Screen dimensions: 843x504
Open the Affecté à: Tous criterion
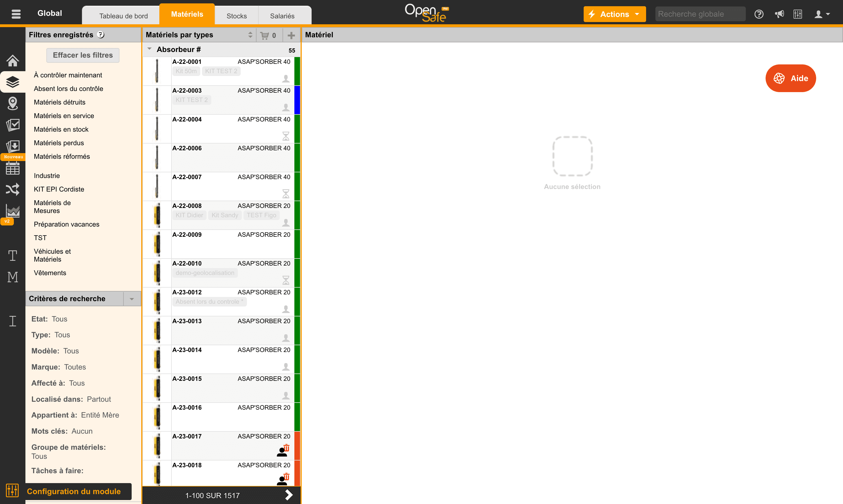click(x=58, y=383)
